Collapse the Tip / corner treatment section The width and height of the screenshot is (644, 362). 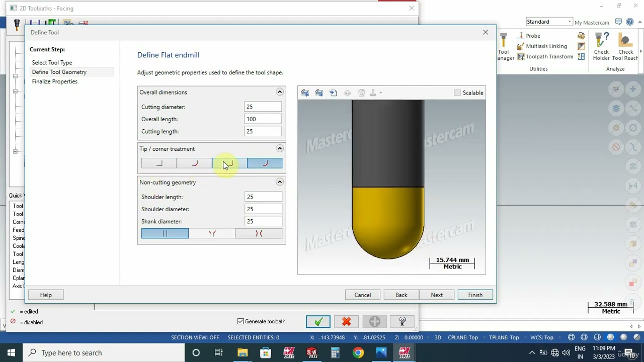pos(280,148)
